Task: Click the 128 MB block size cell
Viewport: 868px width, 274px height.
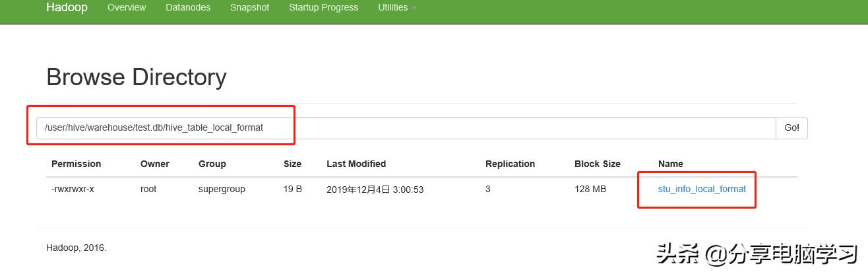Action: pyautogui.click(x=590, y=189)
